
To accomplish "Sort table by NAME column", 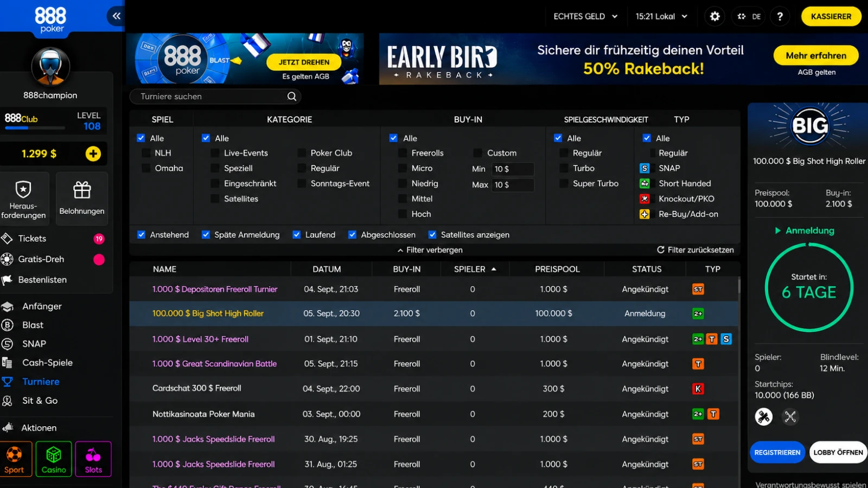I will pyautogui.click(x=165, y=269).
